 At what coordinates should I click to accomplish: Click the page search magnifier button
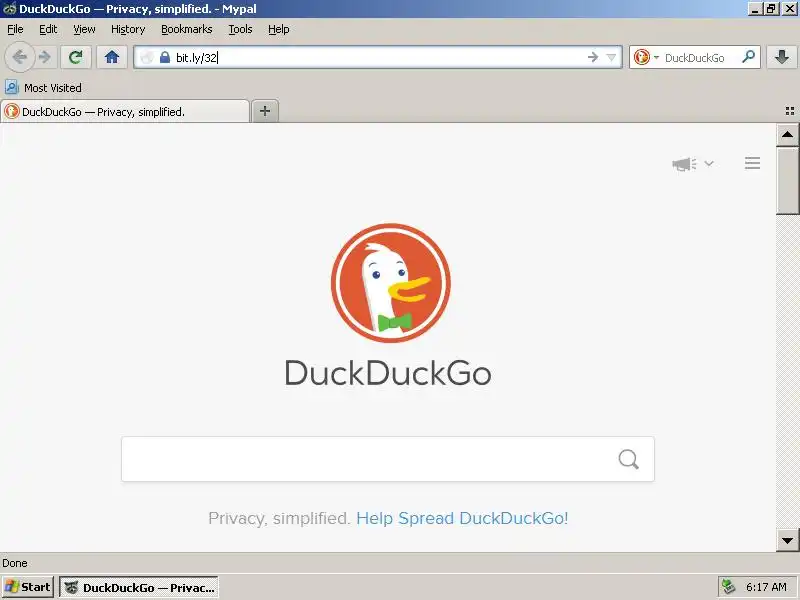pyautogui.click(x=629, y=459)
